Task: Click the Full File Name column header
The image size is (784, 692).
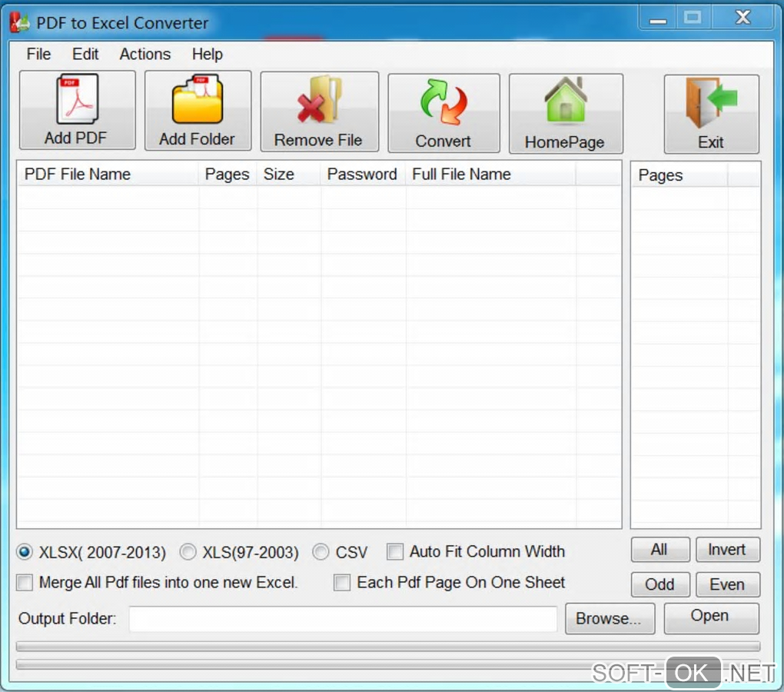Action: click(490, 175)
